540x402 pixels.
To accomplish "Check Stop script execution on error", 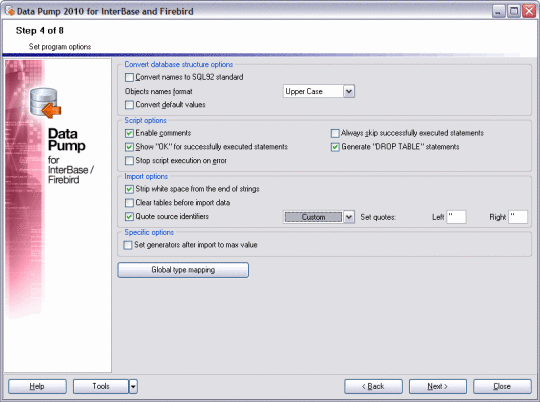I will 129,161.
